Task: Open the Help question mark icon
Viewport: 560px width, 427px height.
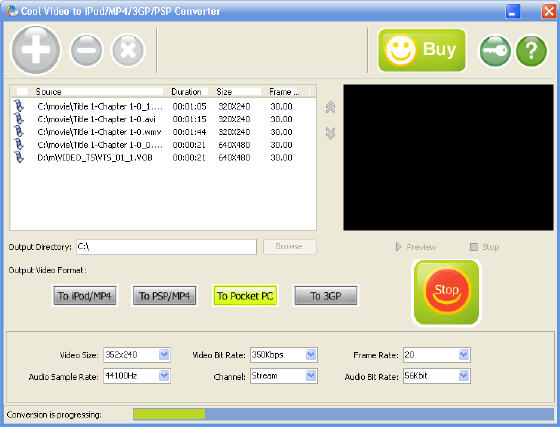Action: [x=531, y=51]
